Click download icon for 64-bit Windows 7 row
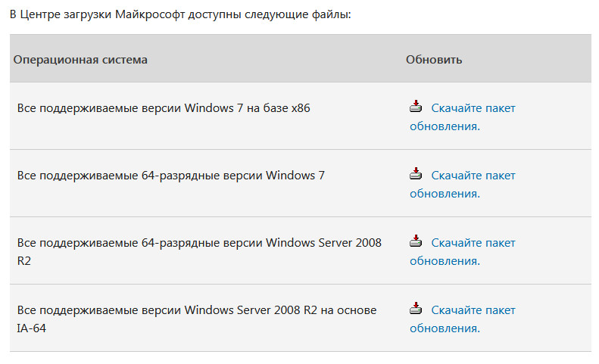The width and height of the screenshot is (599, 364). (x=416, y=174)
